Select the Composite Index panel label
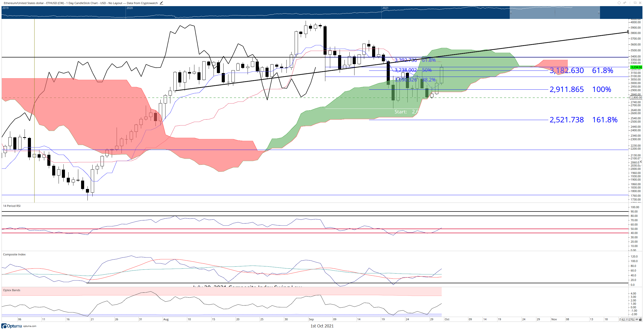 pyautogui.click(x=14, y=254)
